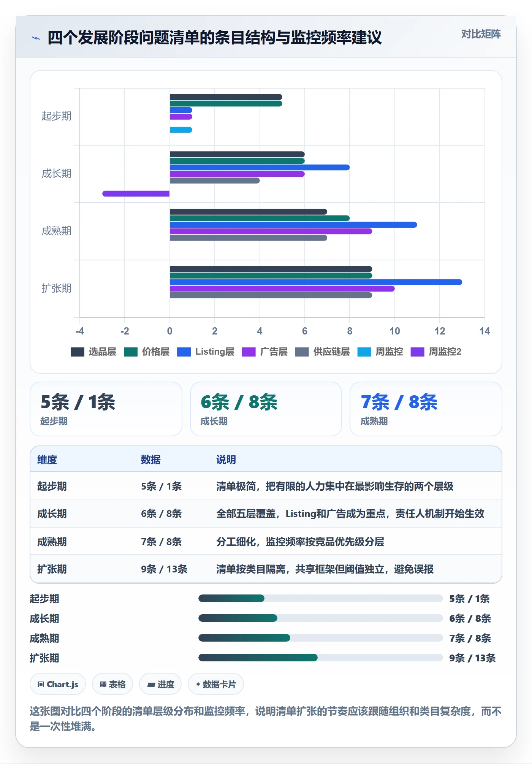
Task: Click the 成熟期 Listing层 bar reaching 11
Action: pyautogui.click(x=293, y=225)
